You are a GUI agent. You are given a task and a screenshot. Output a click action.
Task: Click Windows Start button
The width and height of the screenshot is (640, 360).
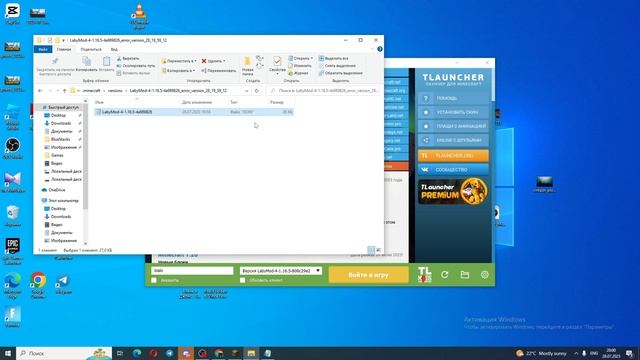click(x=8, y=353)
